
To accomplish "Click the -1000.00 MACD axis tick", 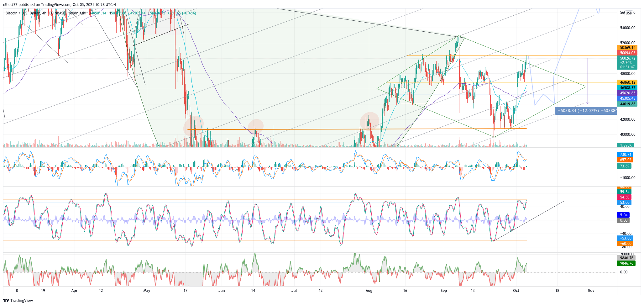I will 627,178.
